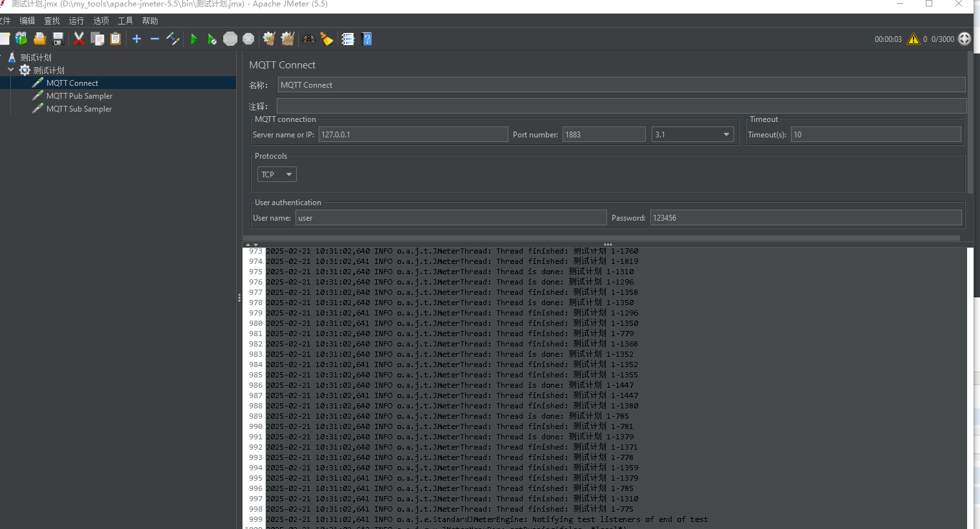
Task: Click log line 989 Thread is done 1-785
Action: tap(447, 416)
